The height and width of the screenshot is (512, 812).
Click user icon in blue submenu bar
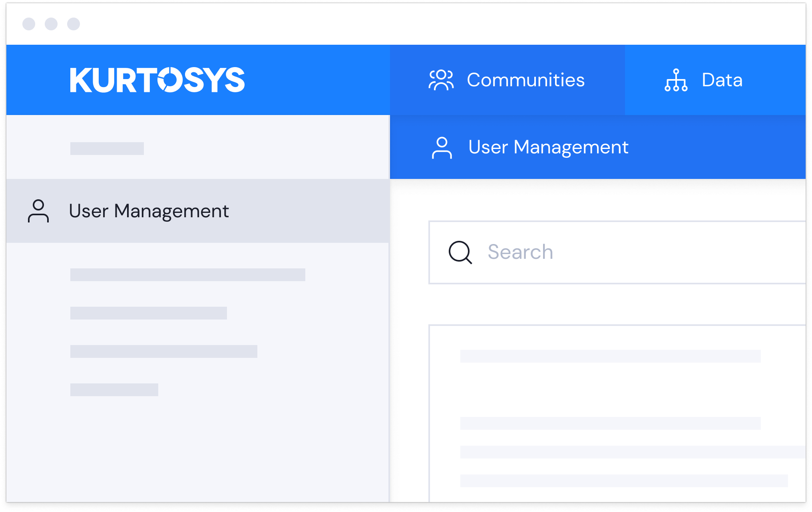coord(442,148)
